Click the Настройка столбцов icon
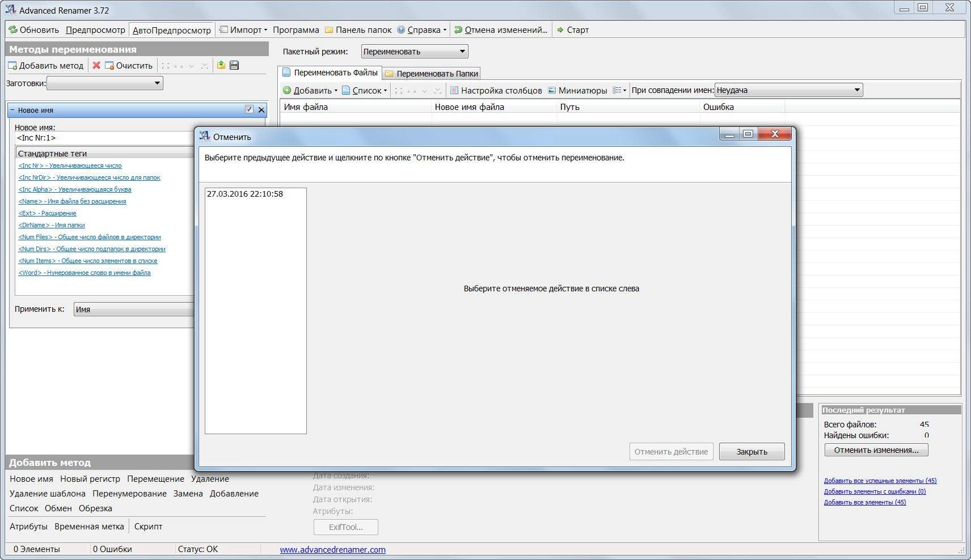 click(454, 90)
